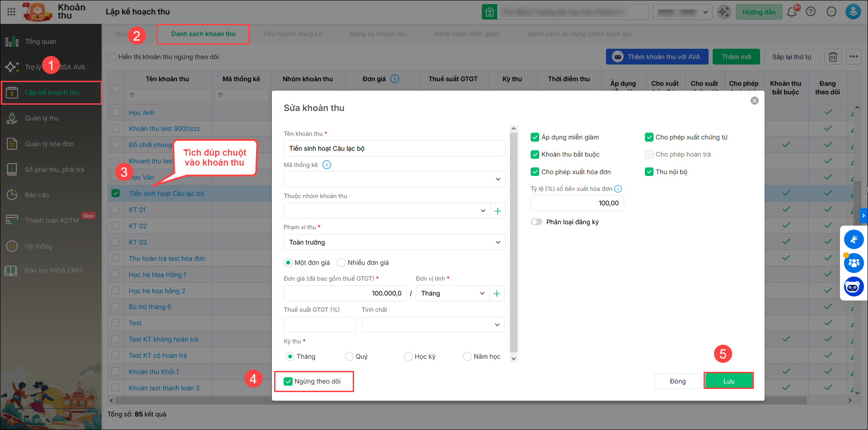Open the Phạm vi thu dropdown
868x430 pixels.
click(x=394, y=242)
